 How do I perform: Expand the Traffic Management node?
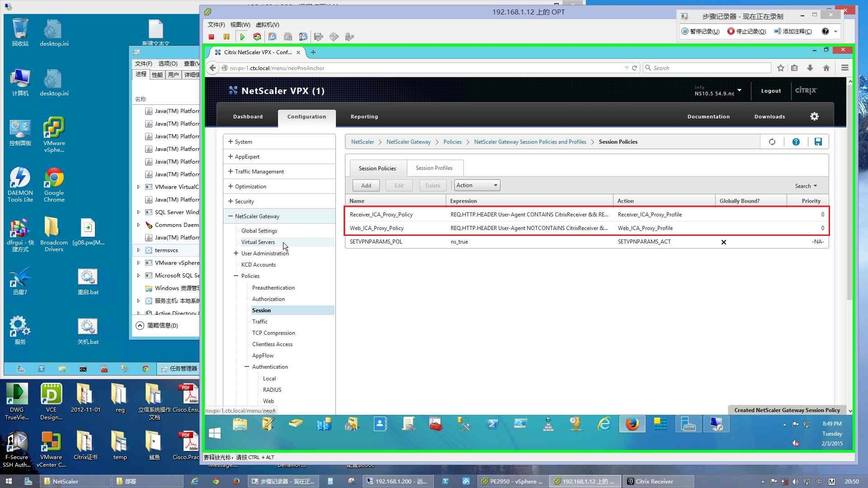point(230,171)
